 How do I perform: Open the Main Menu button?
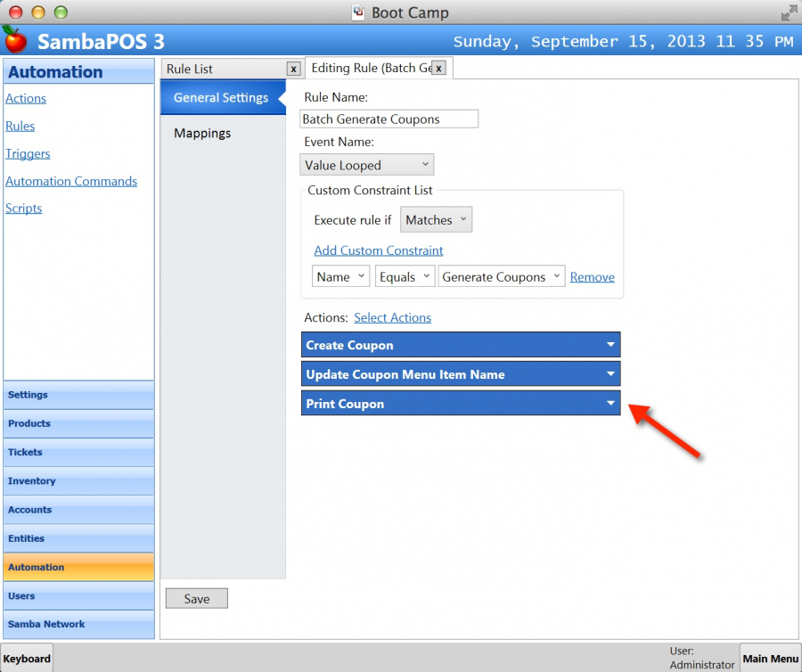(x=770, y=659)
